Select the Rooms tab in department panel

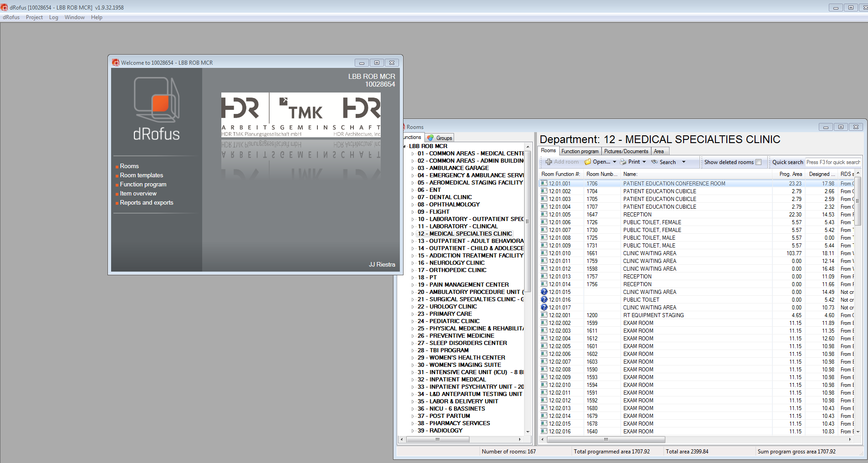(x=548, y=151)
